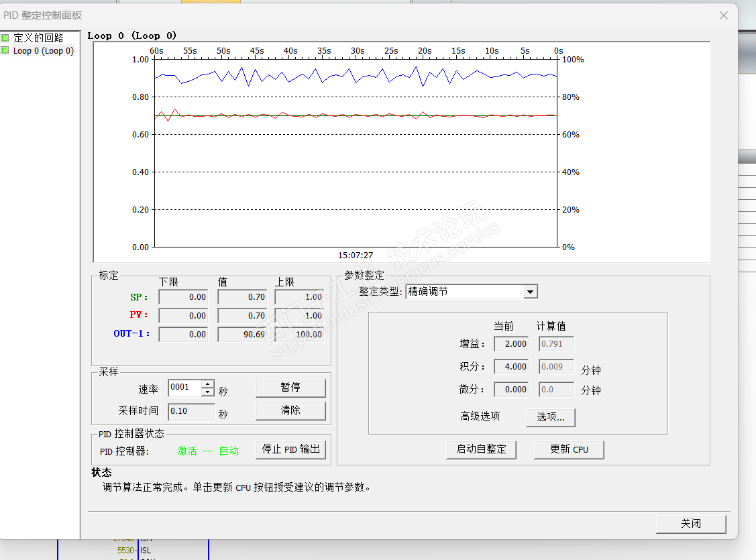The image size is (756, 560).
Task: Close the panel with 关闭 button
Action: tap(690, 524)
